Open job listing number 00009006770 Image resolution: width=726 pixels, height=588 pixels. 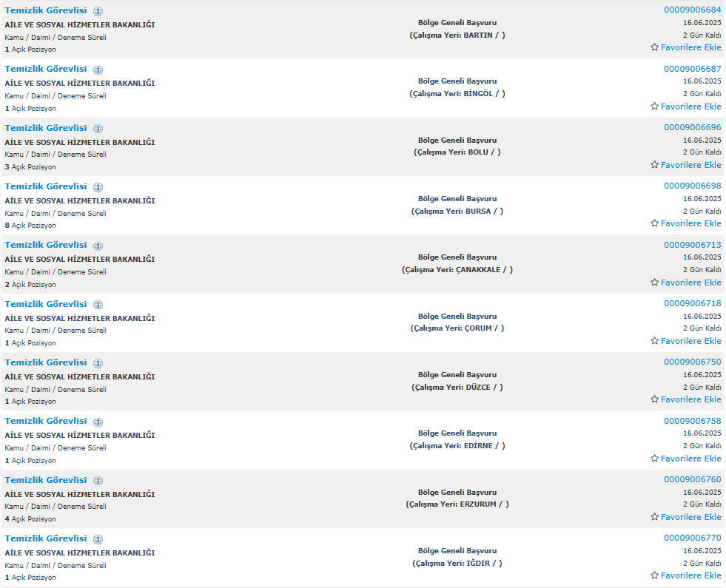click(692, 538)
